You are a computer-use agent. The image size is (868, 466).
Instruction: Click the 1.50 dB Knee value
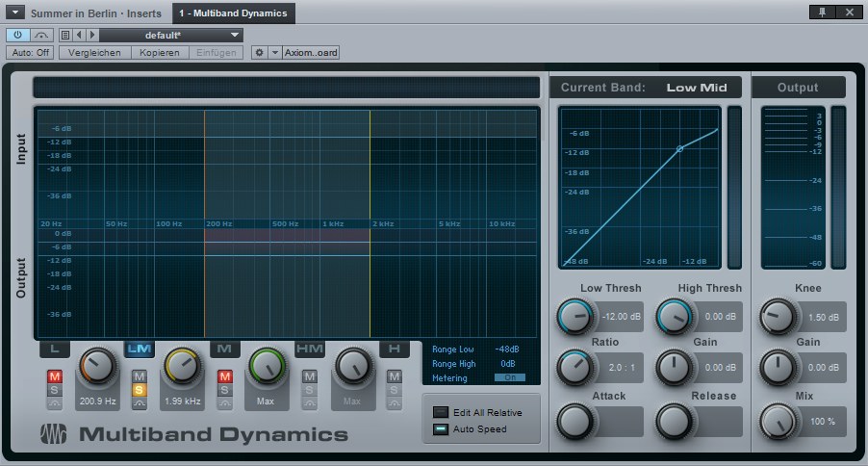[824, 317]
